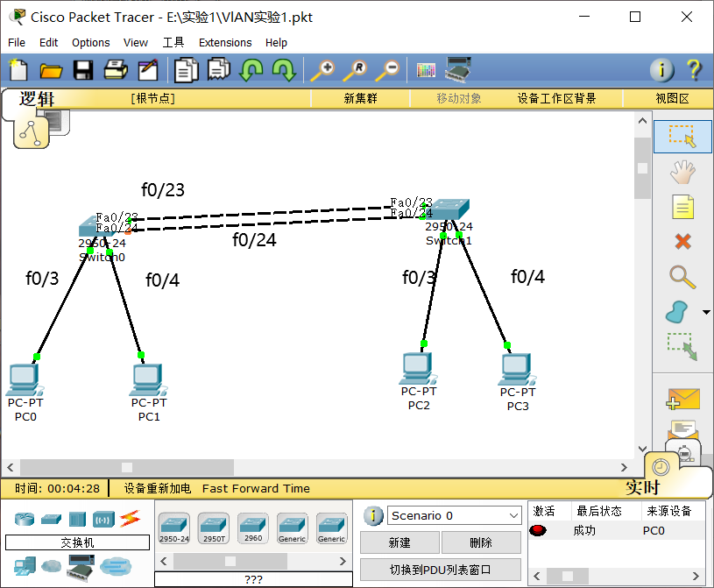Image resolution: width=714 pixels, height=588 pixels.
Task: Click 设备重新加电 power cycle button
Action: coord(158,488)
